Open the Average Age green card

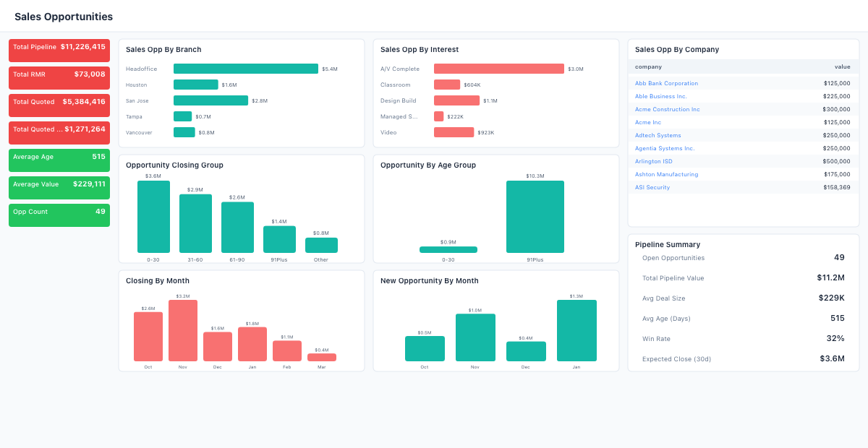click(x=59, y=160)
